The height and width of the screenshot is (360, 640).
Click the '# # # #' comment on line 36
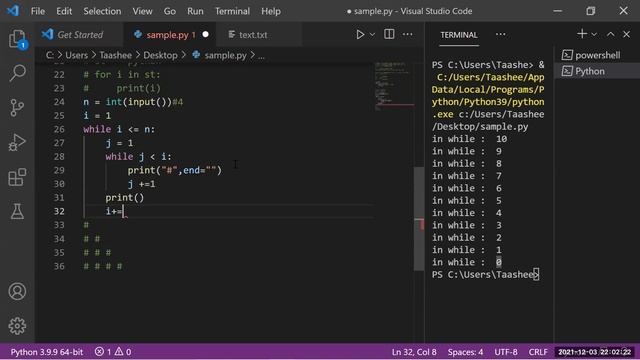pos(103,266)
